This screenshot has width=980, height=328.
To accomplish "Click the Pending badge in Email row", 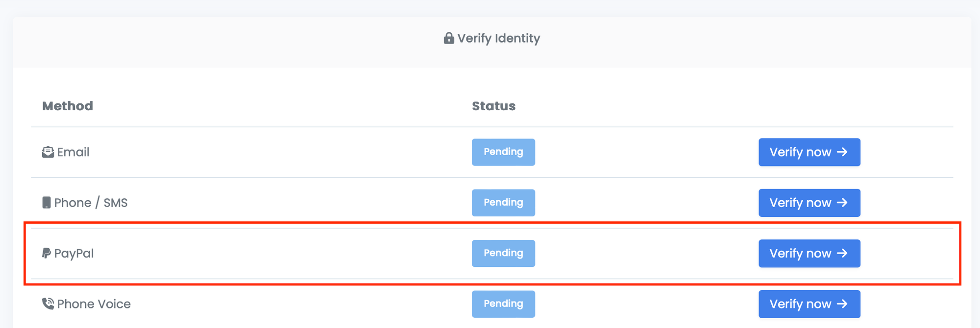I will pos(503,152).
